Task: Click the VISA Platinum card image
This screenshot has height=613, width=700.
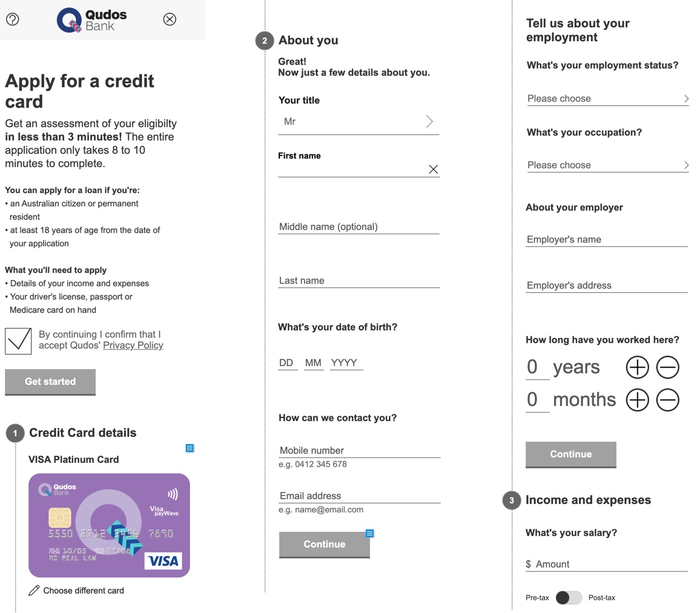Action: (110, 525)
